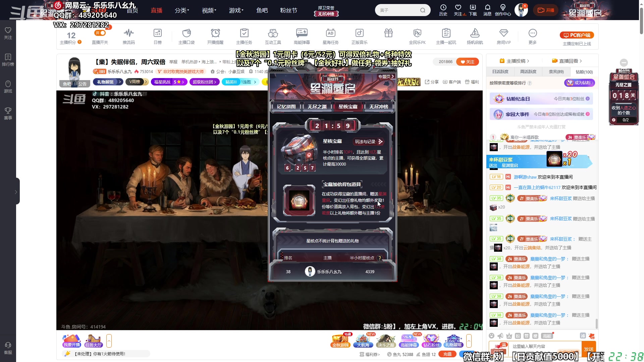Image resolution: width=644 pixels, height=362 pixels.
Task: Open the 视频 dropdown menu
Action: click(x=209, y=10)
